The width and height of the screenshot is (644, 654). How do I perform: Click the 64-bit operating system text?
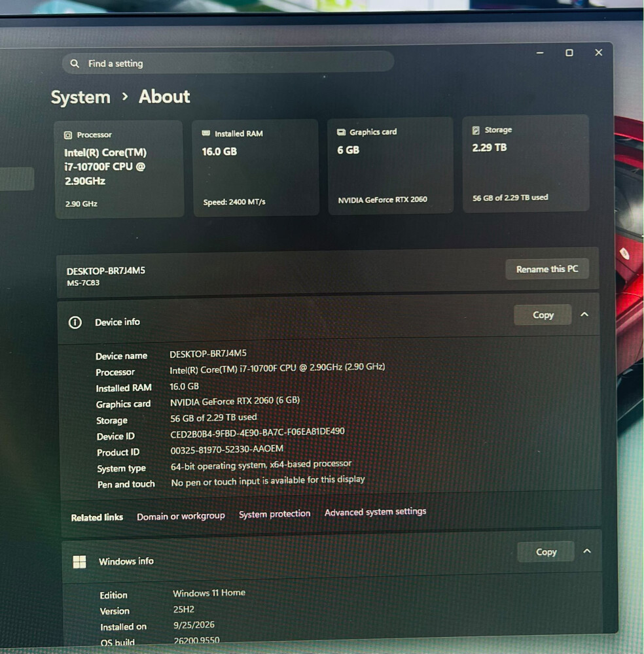(261, 465)
